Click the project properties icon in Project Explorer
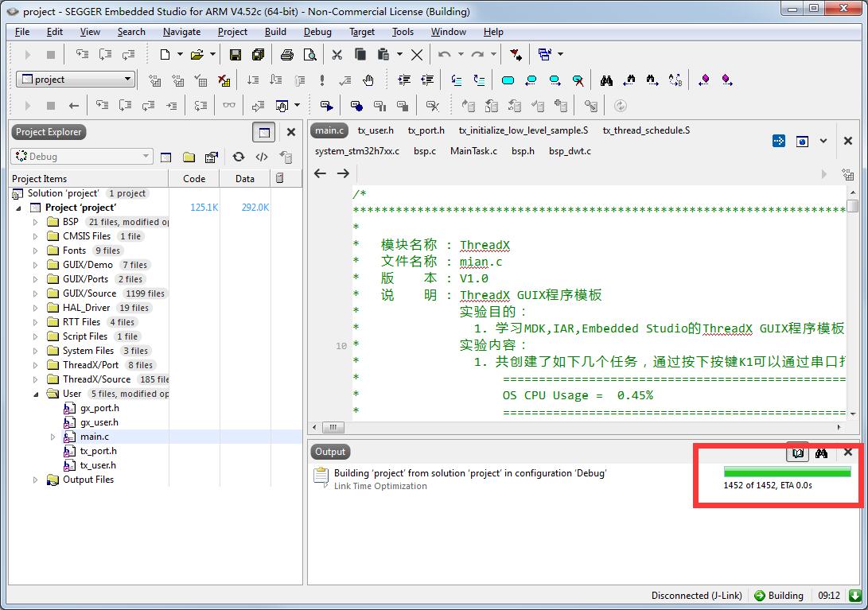 point(212,157)
